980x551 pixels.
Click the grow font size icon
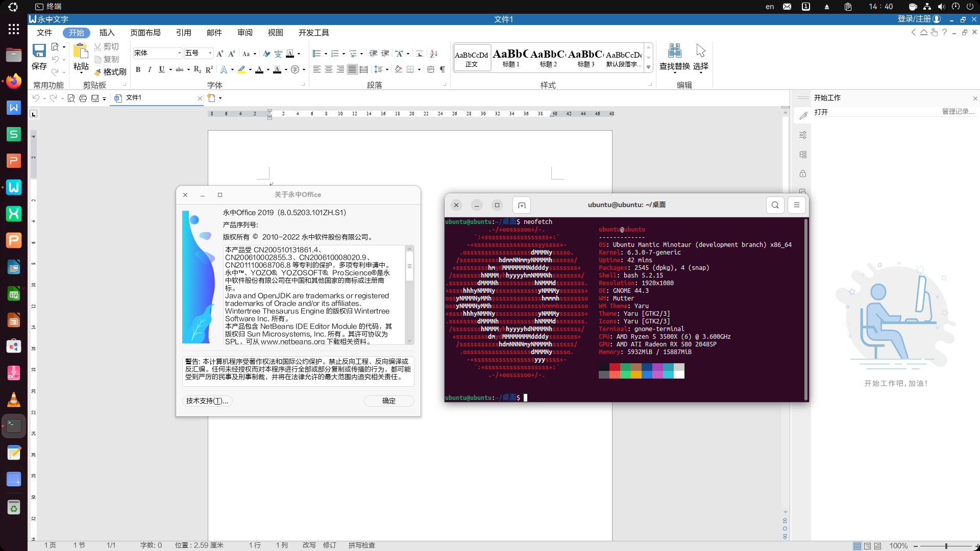tap(220, 54)
